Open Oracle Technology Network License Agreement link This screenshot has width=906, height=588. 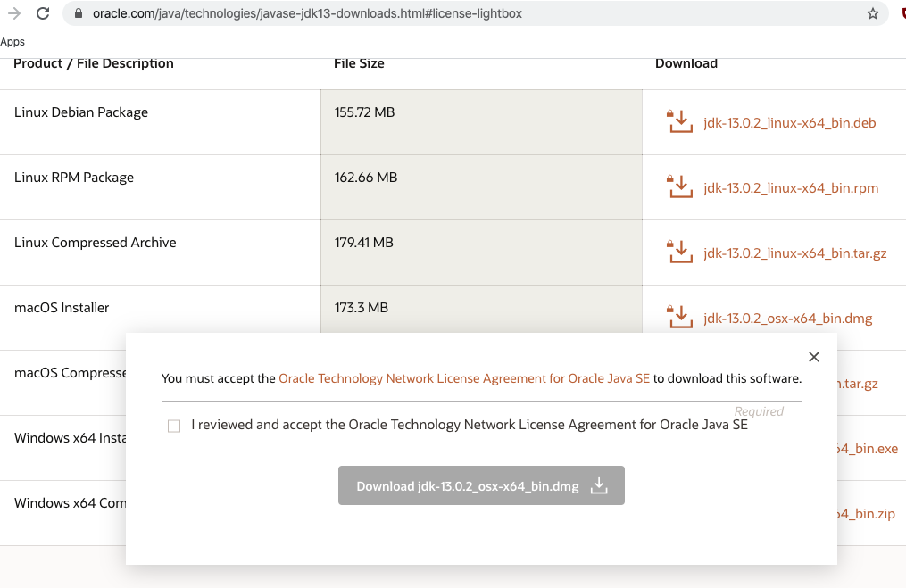(x=464, y=378)
